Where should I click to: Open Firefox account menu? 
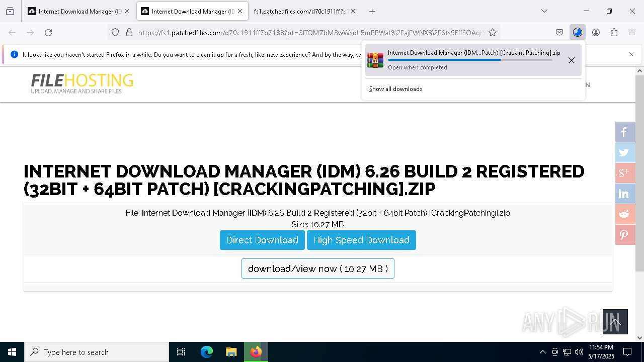[596, 32]
